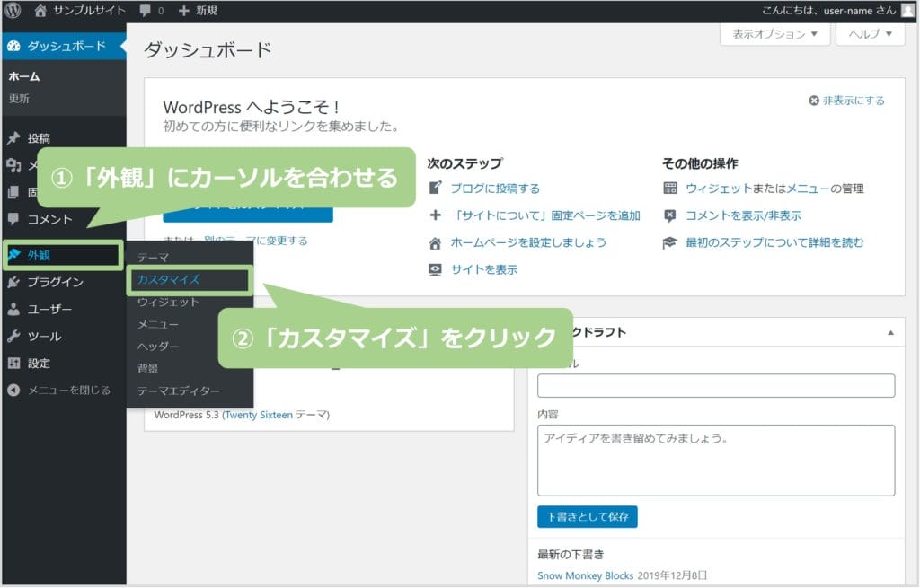920x588 pixels.
Task: Click the 内容 textarea for draft ideas
Action: click(x=716, y=461)
